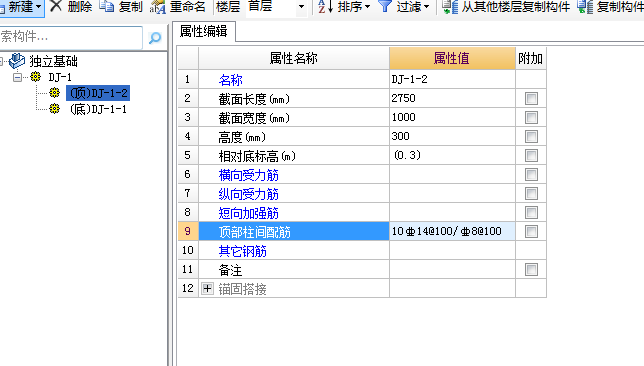This screenshot has width=644, height=366.
Task: Toggle 附加 checkbox for 相对底标高 row
Action: click(531, 155)
